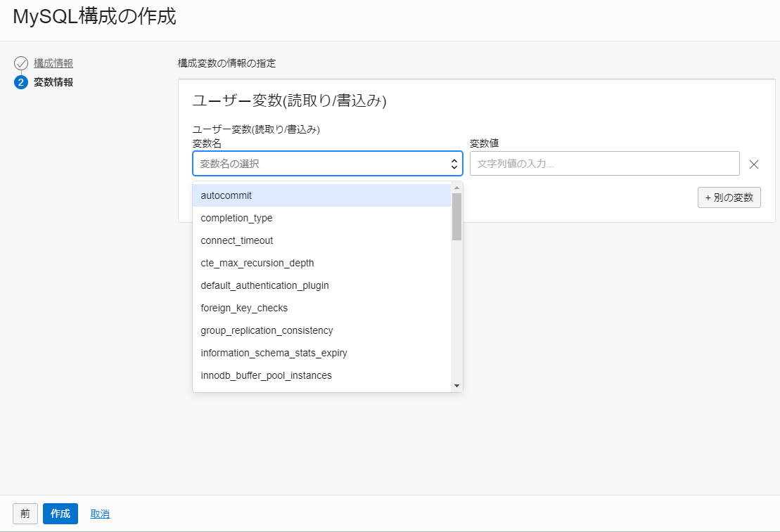Image resolution: width=780 pixels, height=532 pixels.
Task: Focus the 変数値 text input field
Action: tap(604, 164)
